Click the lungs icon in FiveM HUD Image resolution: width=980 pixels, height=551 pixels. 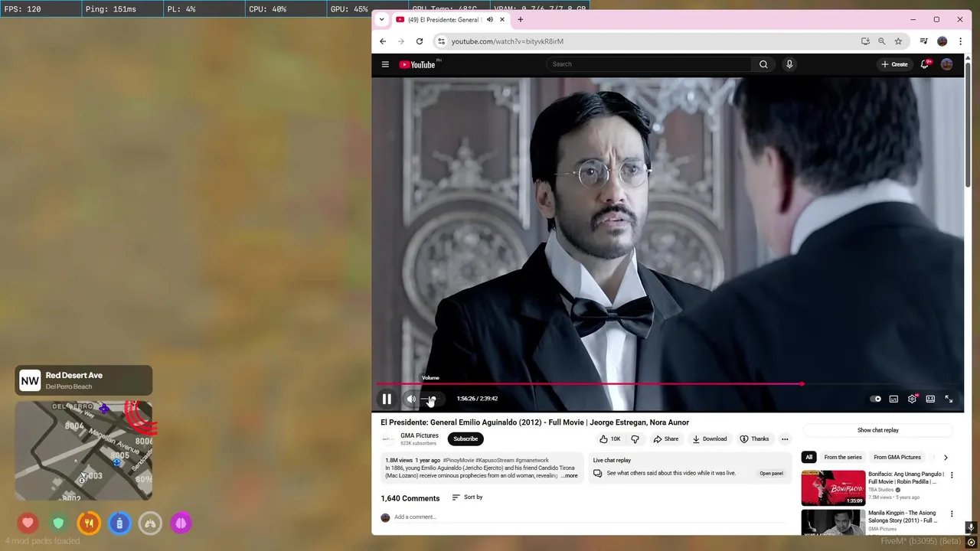(150, 523)
